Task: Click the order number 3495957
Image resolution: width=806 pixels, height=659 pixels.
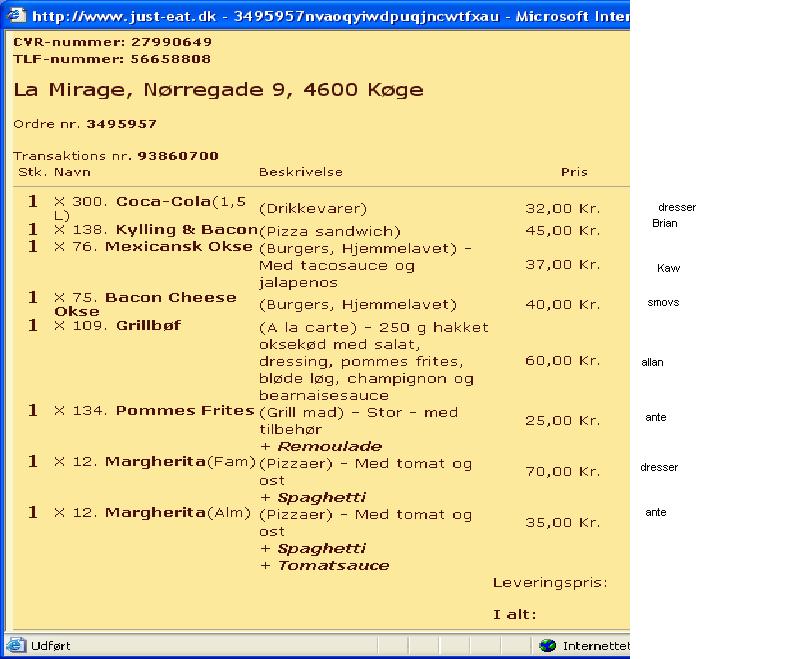Action: coord(121,124)
